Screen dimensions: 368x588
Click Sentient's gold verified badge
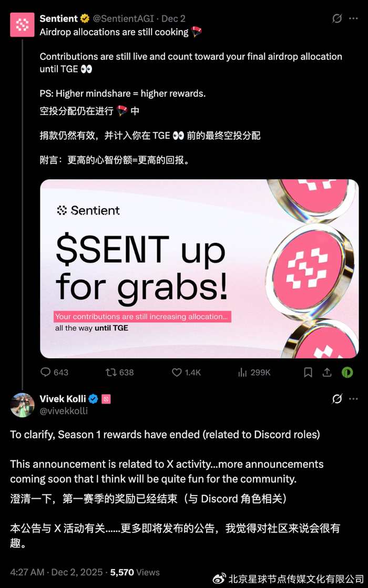85,18
